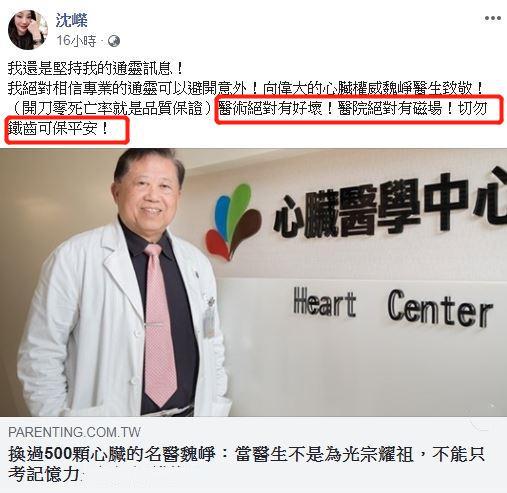Open the article headline 換過500顆心臟的名醫魏崢
This screenshot has width=507, height=493.
point(112,454)
